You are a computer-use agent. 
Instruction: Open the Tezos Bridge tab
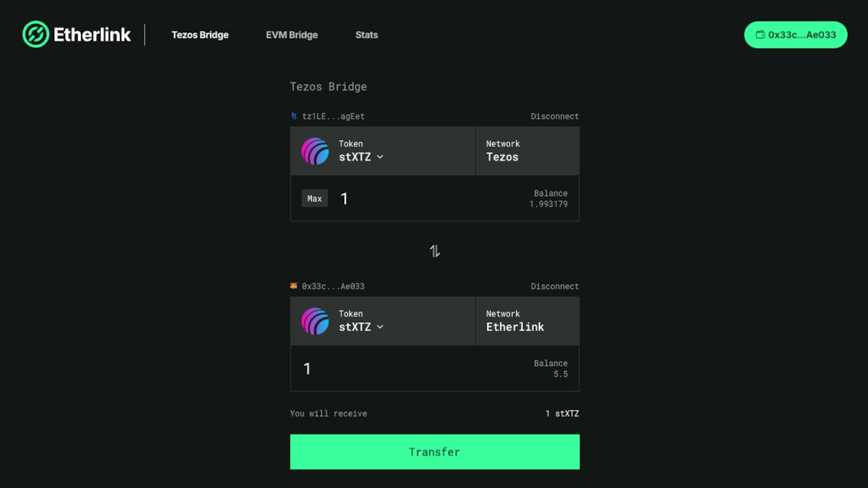coord(200,35)
